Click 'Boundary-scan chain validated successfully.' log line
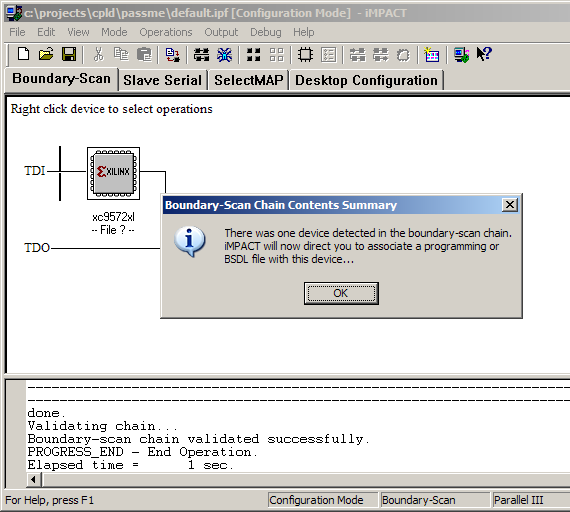This screenshot has height=512, width=570. (198, 439)
